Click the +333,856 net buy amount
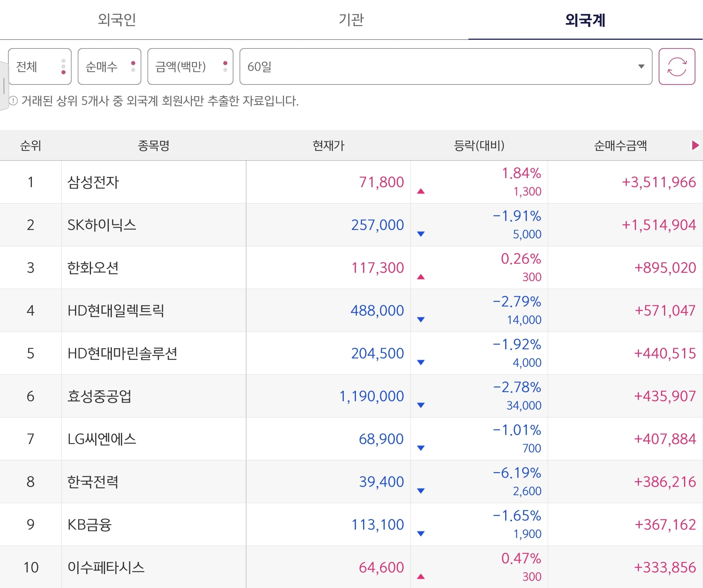The height and width of the screenshot is (588, 703). pyautogui.click(x=665, y=568)
